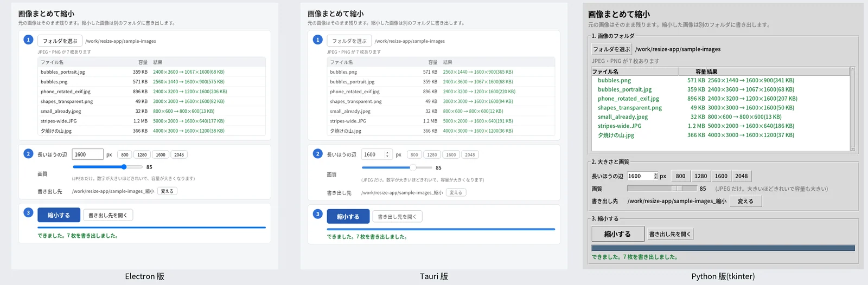Click the sample-images_縮小 output path in Python tkinter version

coord(677,201)
